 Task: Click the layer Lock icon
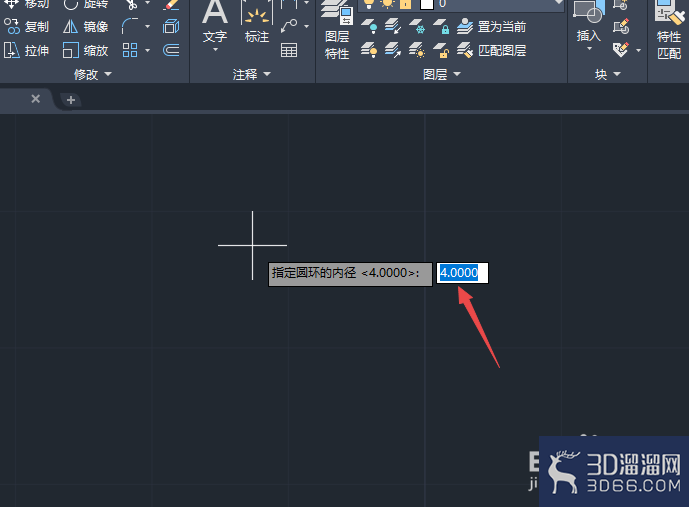click(x=441, y=26)
